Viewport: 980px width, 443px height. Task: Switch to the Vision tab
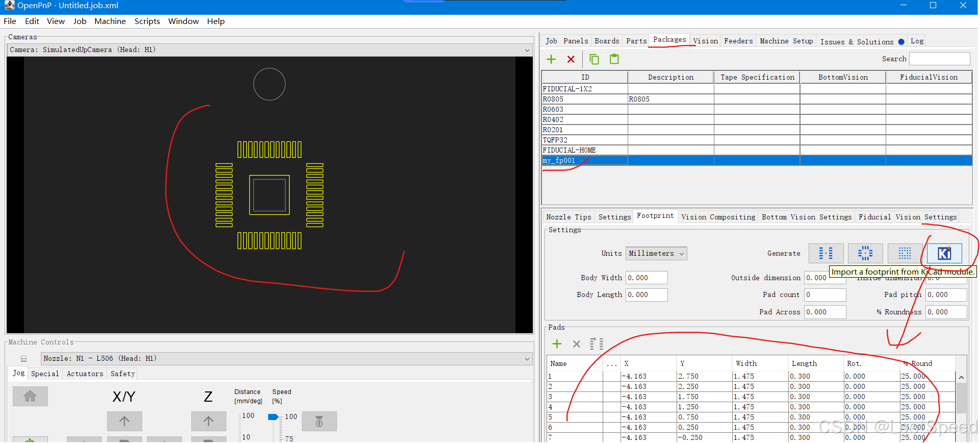705,41
